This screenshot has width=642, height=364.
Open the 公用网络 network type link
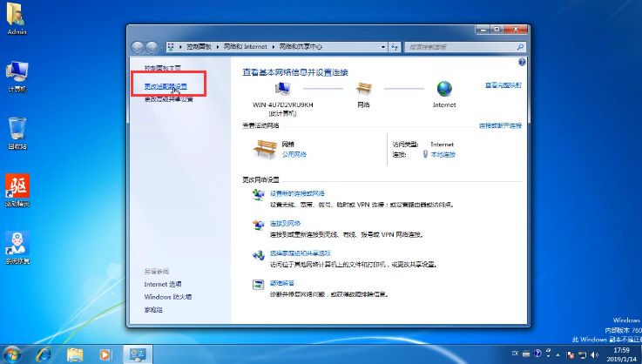pos(294,154)
